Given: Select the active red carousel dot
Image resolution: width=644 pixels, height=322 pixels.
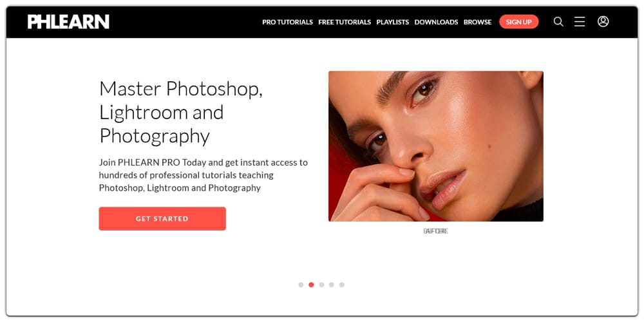Looking at the screenshot, I should [x=311, y=285].
